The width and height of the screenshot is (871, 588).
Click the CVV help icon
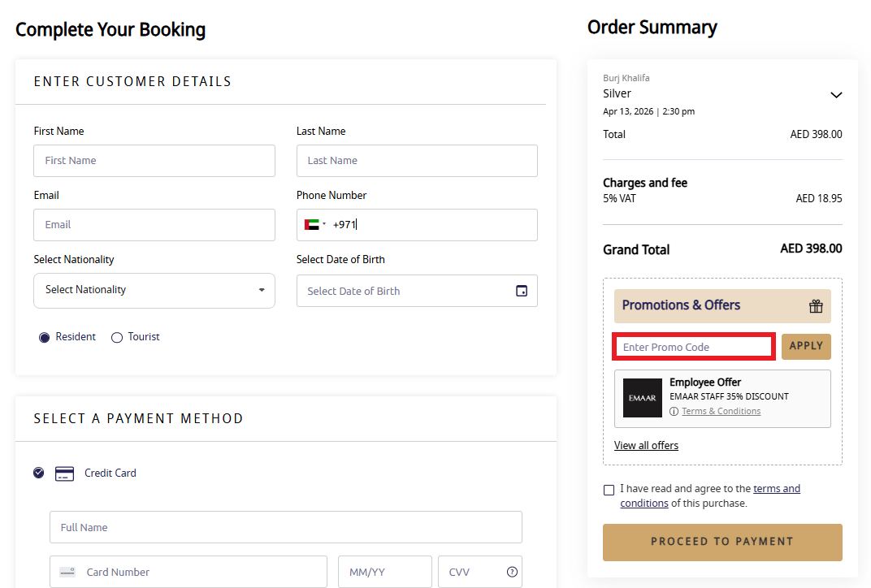pos(512,571)
